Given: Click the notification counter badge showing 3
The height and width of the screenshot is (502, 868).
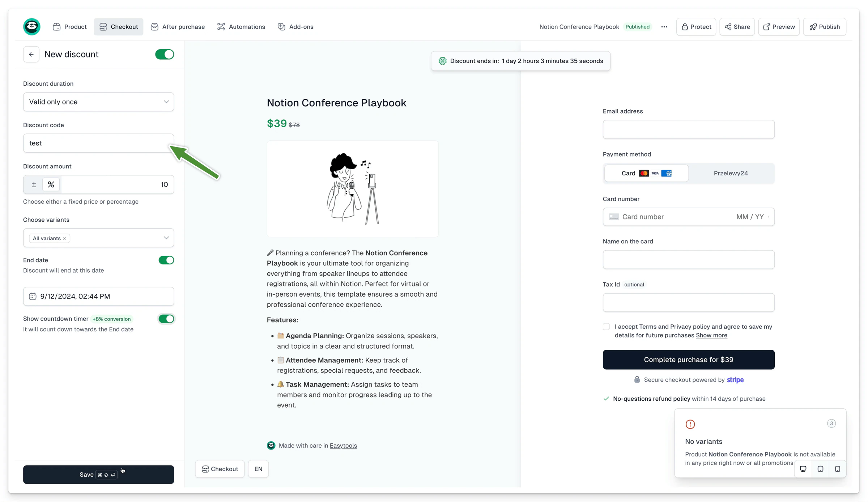Looking at the screenshot, I should tap(831, 424).
